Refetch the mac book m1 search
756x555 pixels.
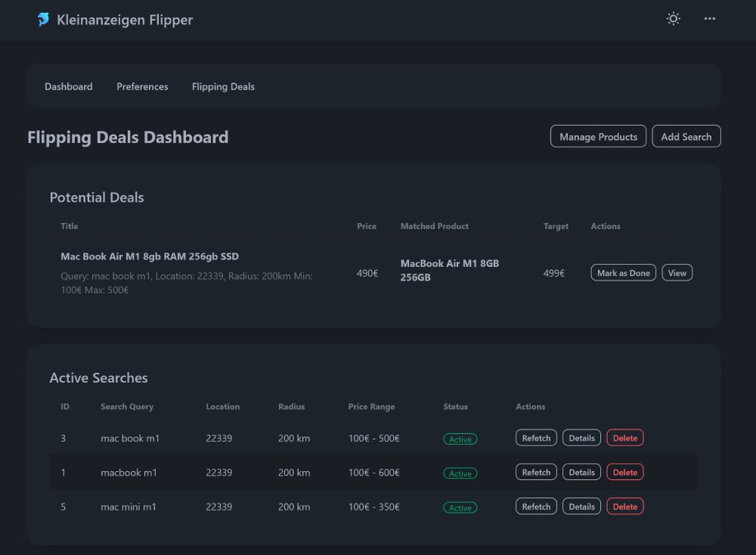pyautogui.click(x=536, y=438)
